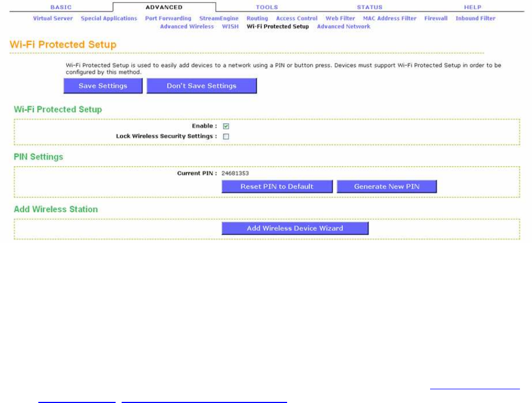Screen dimensions: 532x403
Task: Open Advanced Wireless settings
Action: pyautogui.click(x=187, y=26)
